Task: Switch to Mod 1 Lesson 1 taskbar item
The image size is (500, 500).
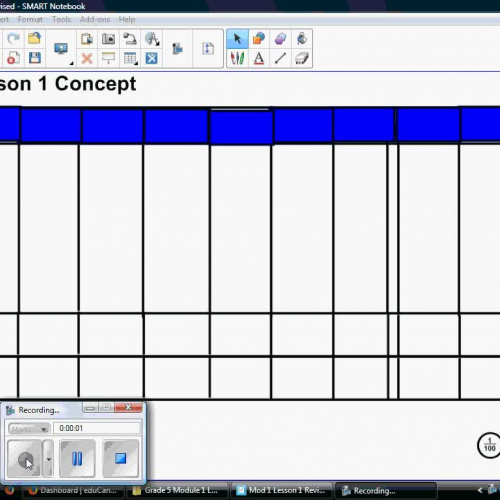Action: pyautogui.click(x=281, y=490)
